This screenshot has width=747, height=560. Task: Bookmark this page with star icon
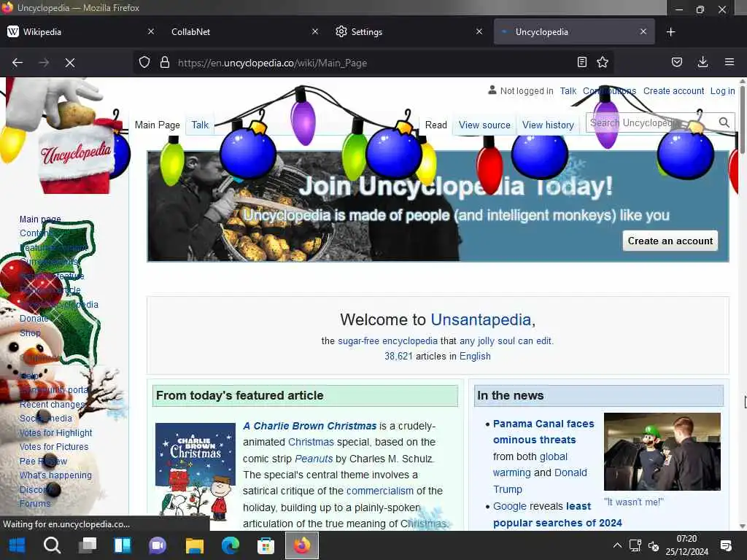click(x=603, y=63)
